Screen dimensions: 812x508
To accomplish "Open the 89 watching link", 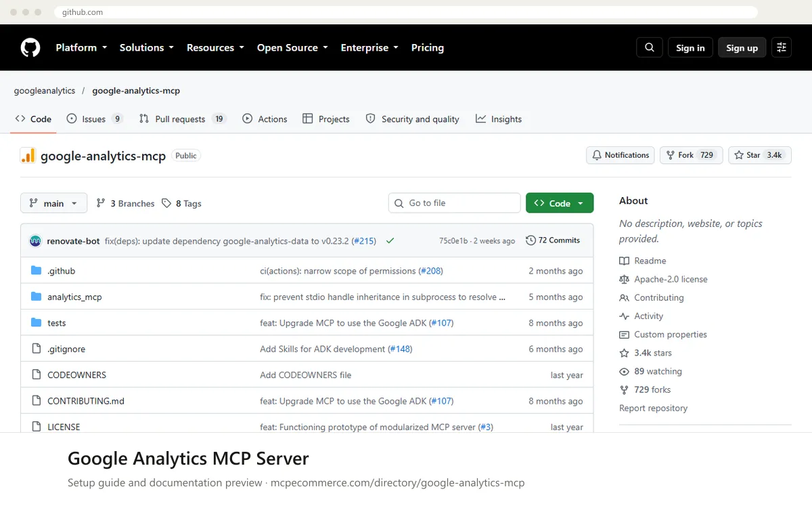I will pos(650,371).
